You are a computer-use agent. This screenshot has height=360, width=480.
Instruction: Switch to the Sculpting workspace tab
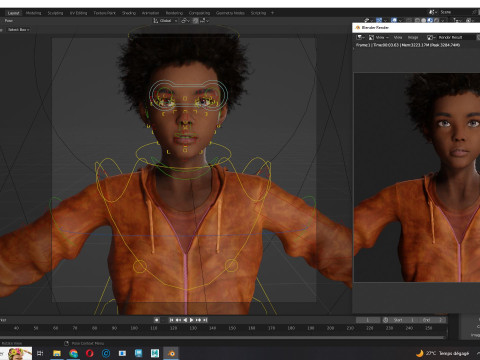pos(55,13)
